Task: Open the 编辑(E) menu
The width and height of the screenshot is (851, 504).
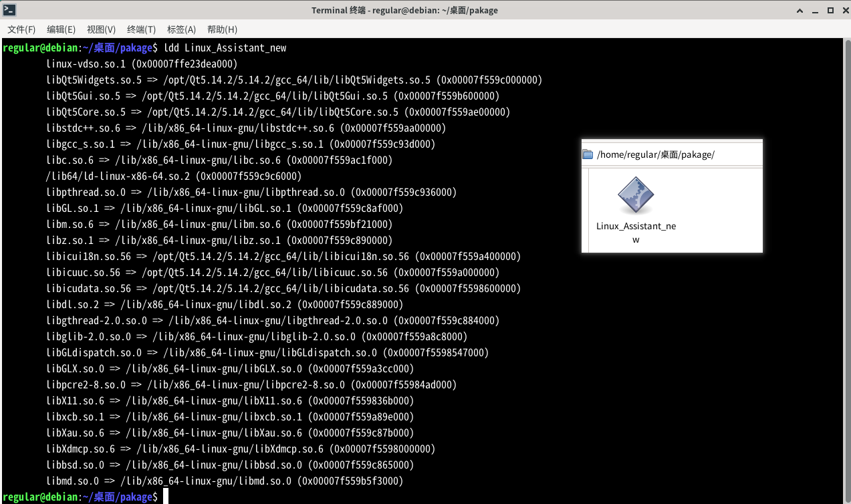Action: click(x=62, y=29)
